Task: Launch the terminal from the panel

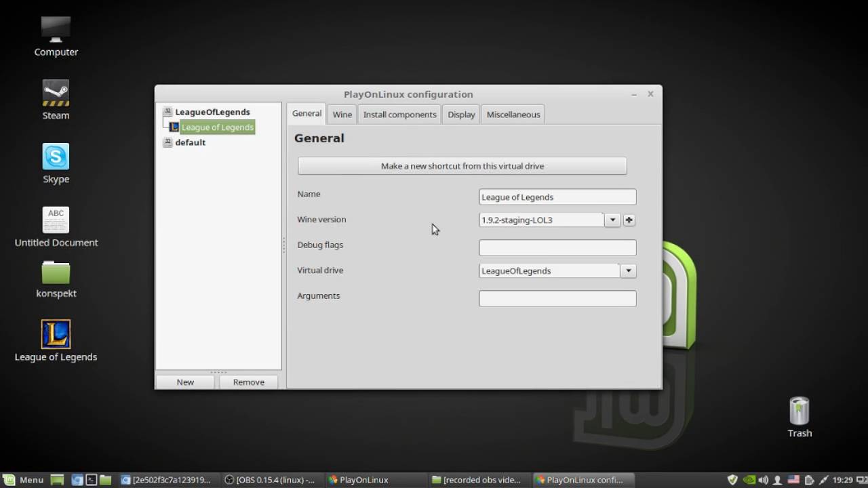Action: [x=91, y=480]
